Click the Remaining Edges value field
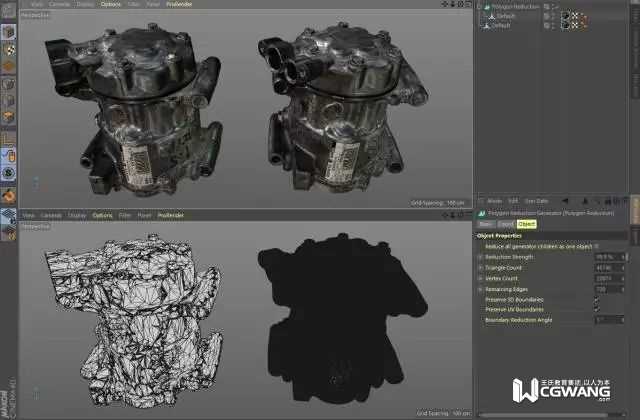Screen dimensions: 640x420 click(607, 289)
